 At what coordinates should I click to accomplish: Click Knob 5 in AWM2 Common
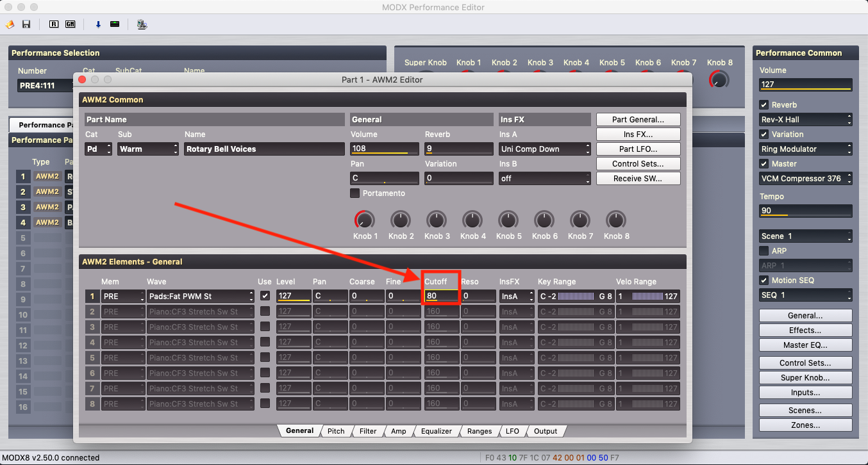[x=508, y=220]
